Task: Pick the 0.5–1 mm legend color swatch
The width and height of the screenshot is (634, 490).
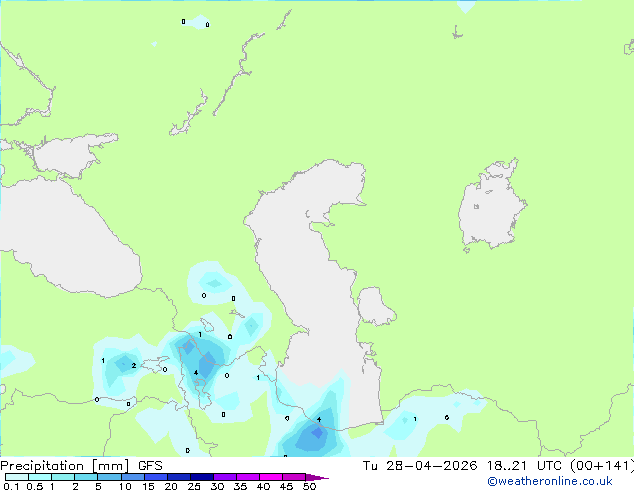Action: [40, 477]
